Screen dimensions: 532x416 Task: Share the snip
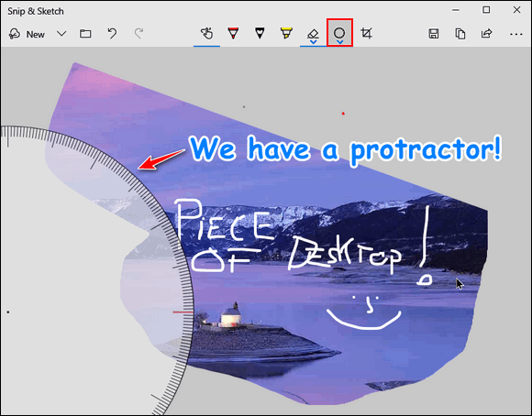[486, 34]
